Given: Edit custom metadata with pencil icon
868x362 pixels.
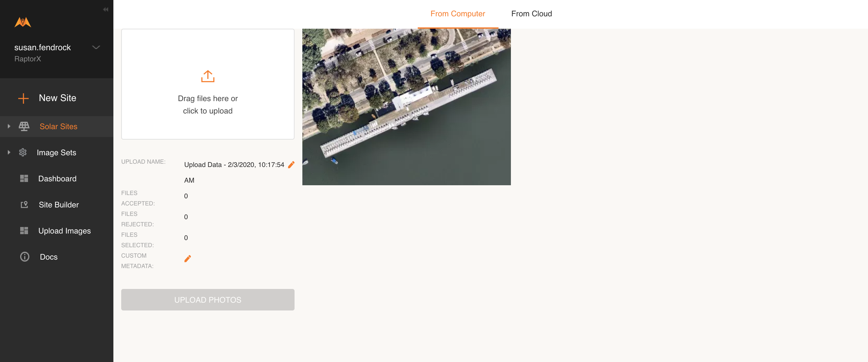Looking at the screenshot, I should 188,258.
